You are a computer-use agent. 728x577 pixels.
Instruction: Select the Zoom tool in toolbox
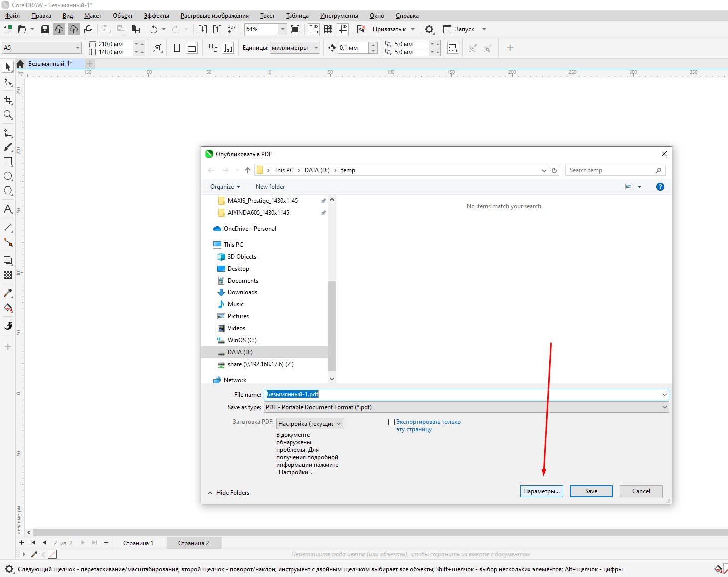(8, 115)
